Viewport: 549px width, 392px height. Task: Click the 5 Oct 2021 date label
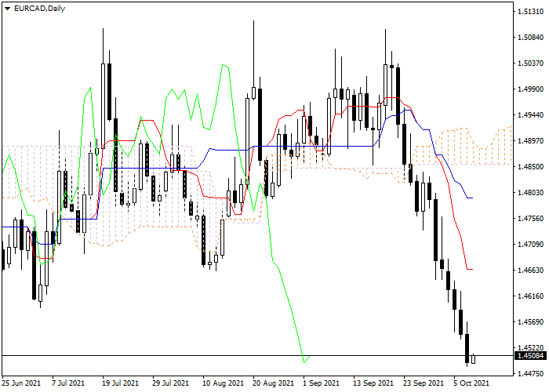[471, 383]
